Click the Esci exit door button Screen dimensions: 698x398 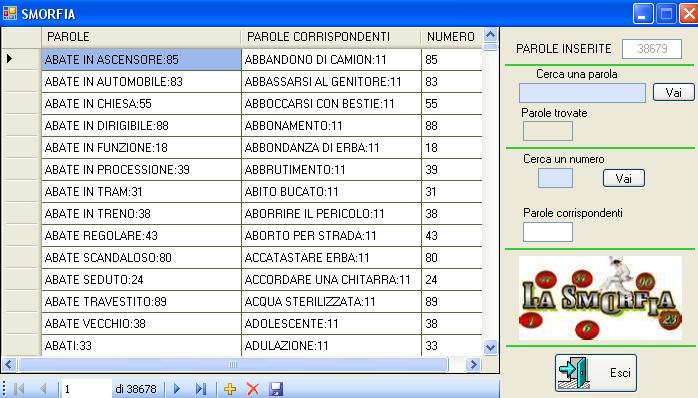click(x=596, y=373)
